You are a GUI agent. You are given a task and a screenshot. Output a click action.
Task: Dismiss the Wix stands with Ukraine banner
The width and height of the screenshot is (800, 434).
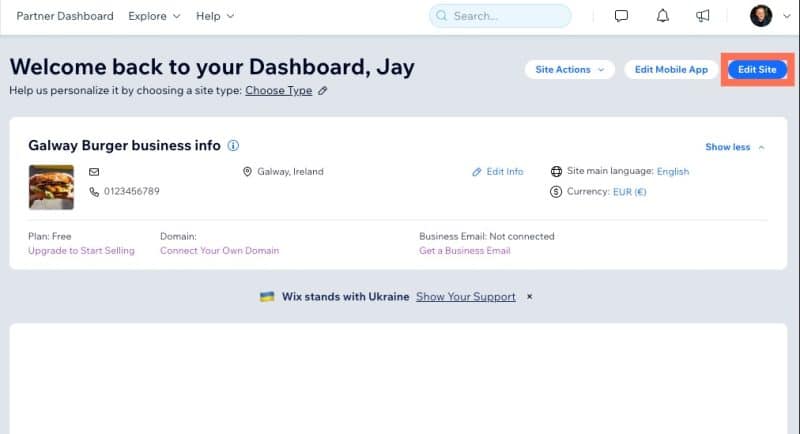(x=530, y=296)
